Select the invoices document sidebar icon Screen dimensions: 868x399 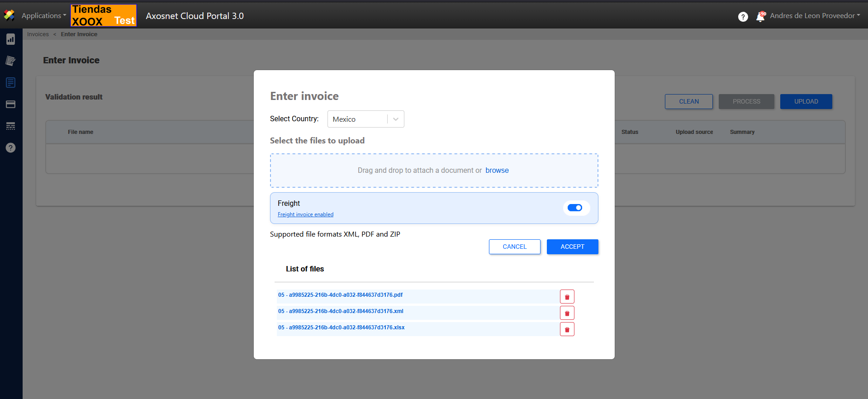11,83
